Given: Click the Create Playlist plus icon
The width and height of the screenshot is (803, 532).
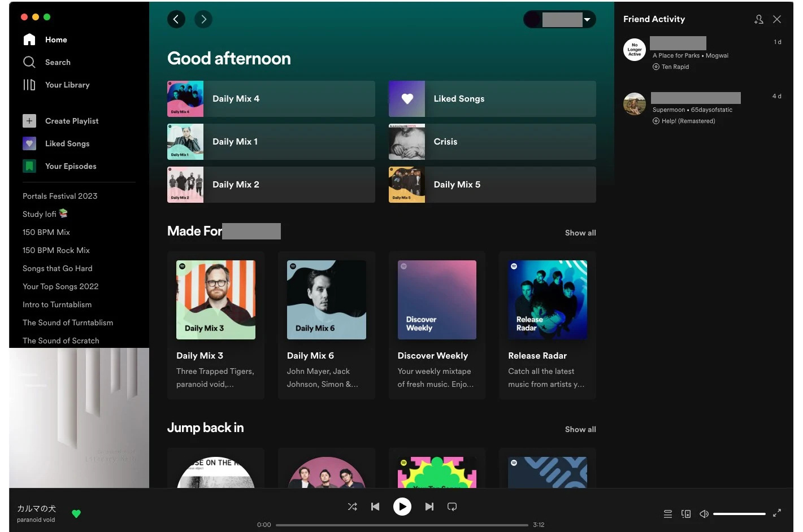Looking at the screenshot, I should 29,121.
